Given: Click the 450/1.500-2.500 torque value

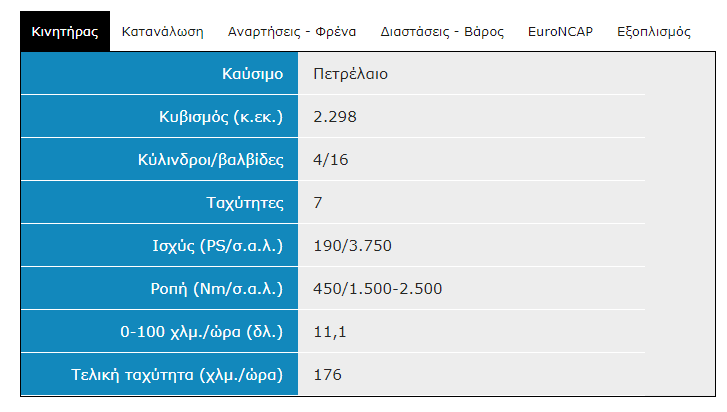Looking at the screenshot, I should (x=377, y=289).
